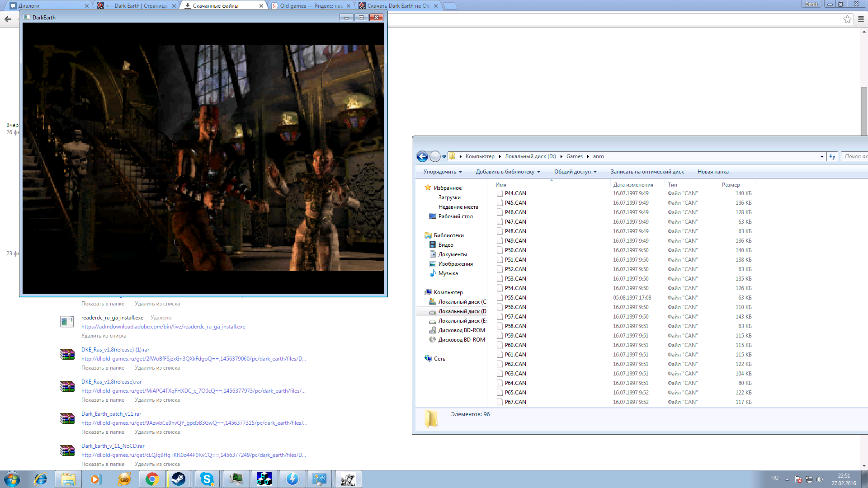Click the Explorer Back navigation arrow
This screenshot has width=868, height=488.
422,156
